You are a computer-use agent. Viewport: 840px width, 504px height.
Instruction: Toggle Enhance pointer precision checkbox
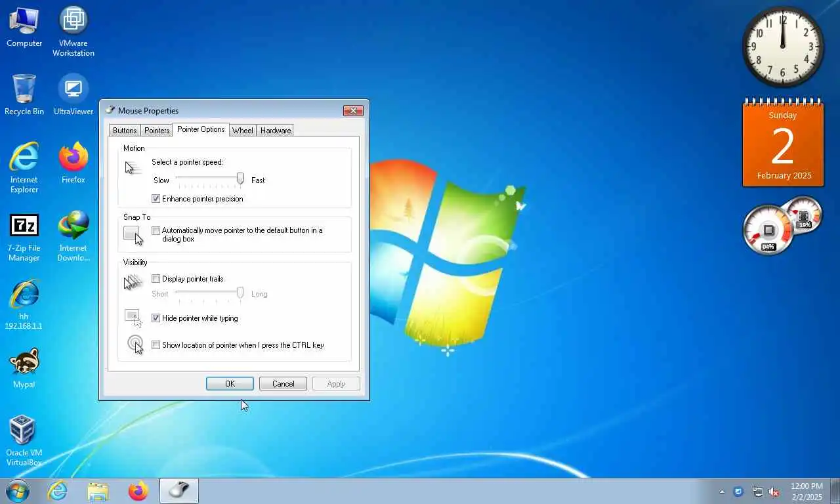tap(156, 199)
